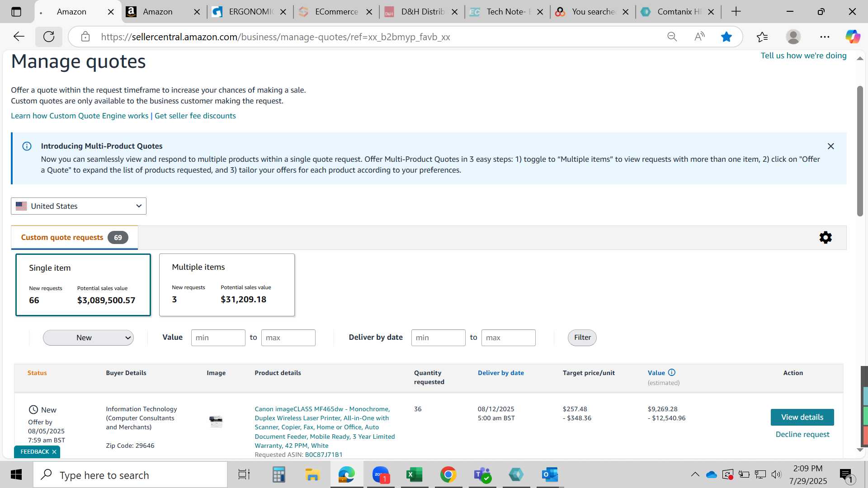Open the New status filter dropdown
Viewport: 868px width, 488px height.
[x=88, y=338]
